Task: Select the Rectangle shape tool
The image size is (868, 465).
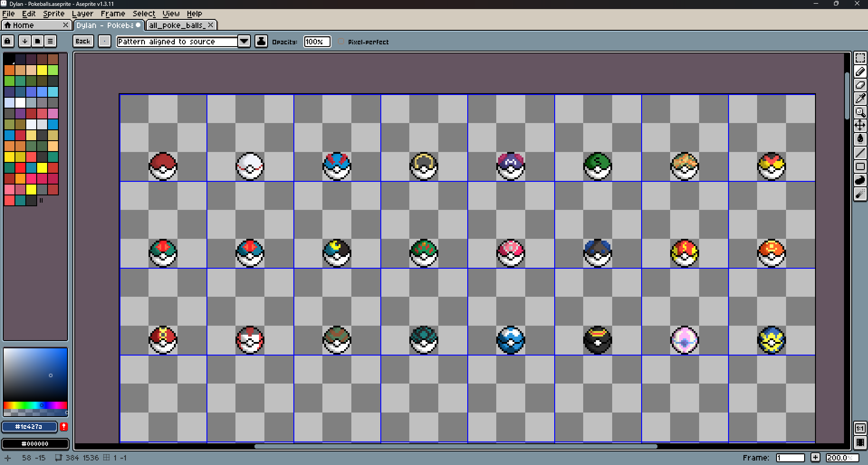Action: [x=860, y=166]
